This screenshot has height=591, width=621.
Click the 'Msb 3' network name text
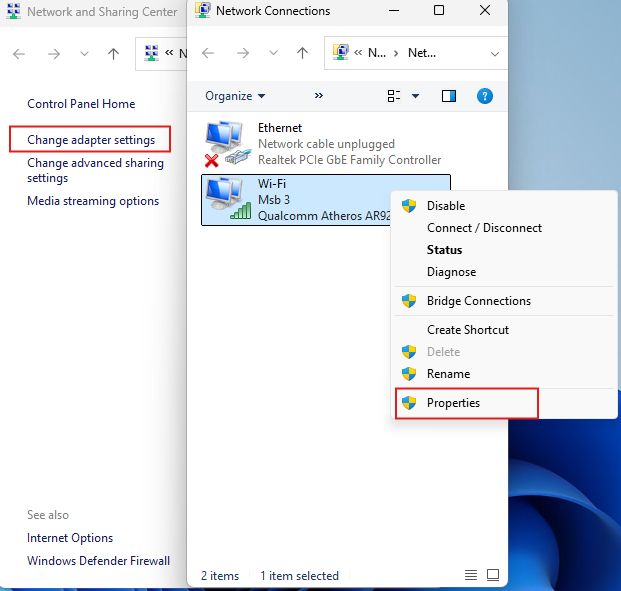[274, 200]
